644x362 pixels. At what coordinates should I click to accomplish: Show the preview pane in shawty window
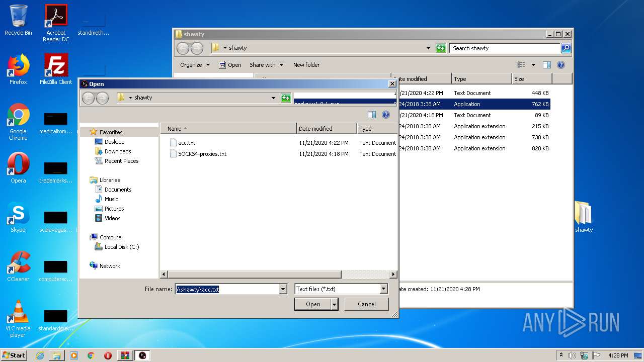click(x=547, y=65)
